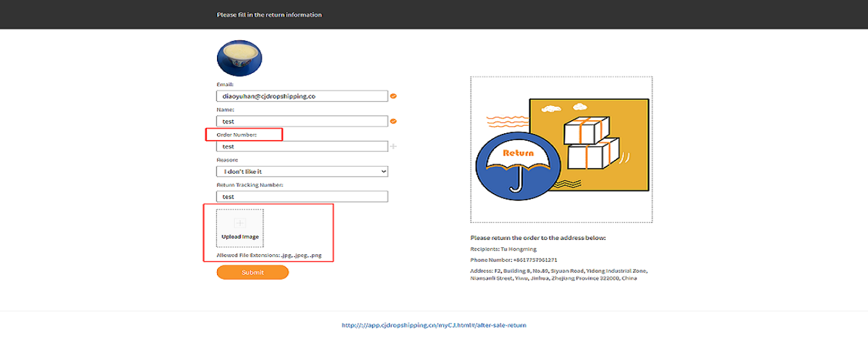Select the Order Number input box
The image size is (868, 341).
click(x=301, y=146)
